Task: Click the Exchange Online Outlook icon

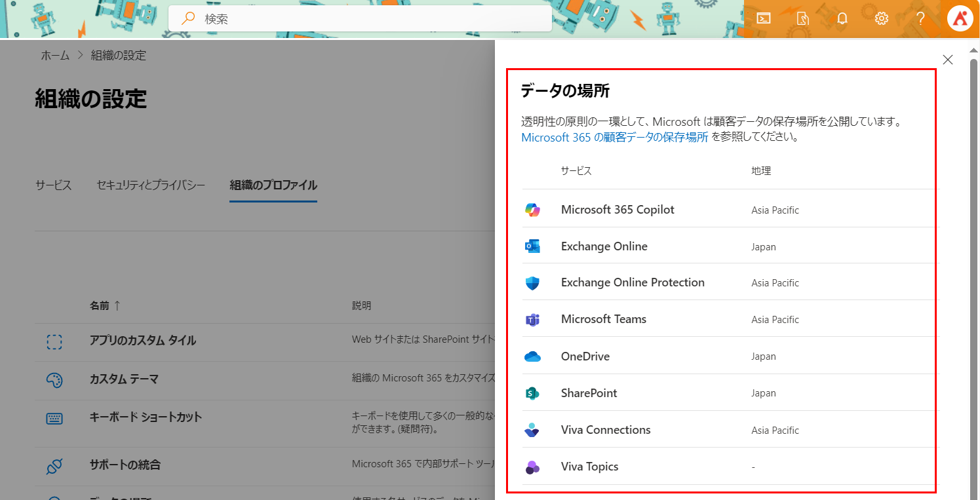Action: pyautogui.click(x=532, y=246)
